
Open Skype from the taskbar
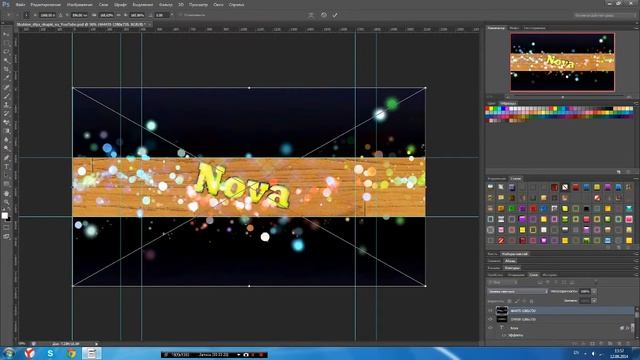click(50, 353)
